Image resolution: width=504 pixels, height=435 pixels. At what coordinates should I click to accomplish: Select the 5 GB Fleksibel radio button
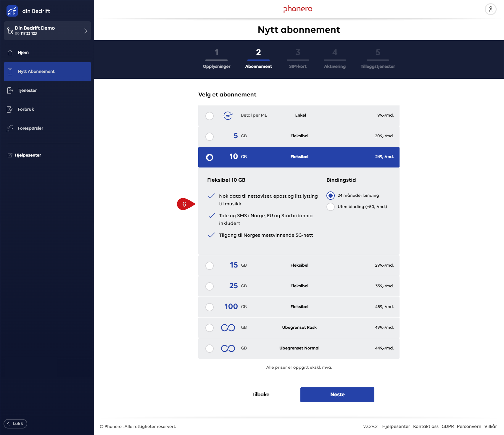pyautogui.click(x=210, y=136)
